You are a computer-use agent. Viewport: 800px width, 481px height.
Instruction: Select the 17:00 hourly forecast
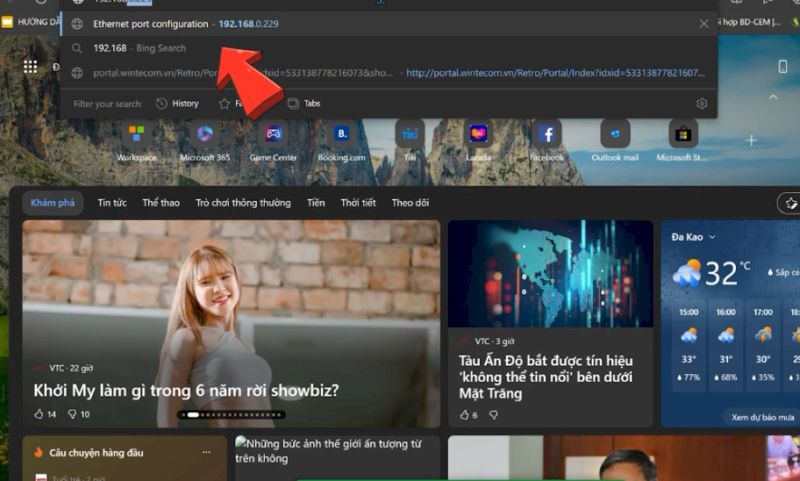(763, 346)
